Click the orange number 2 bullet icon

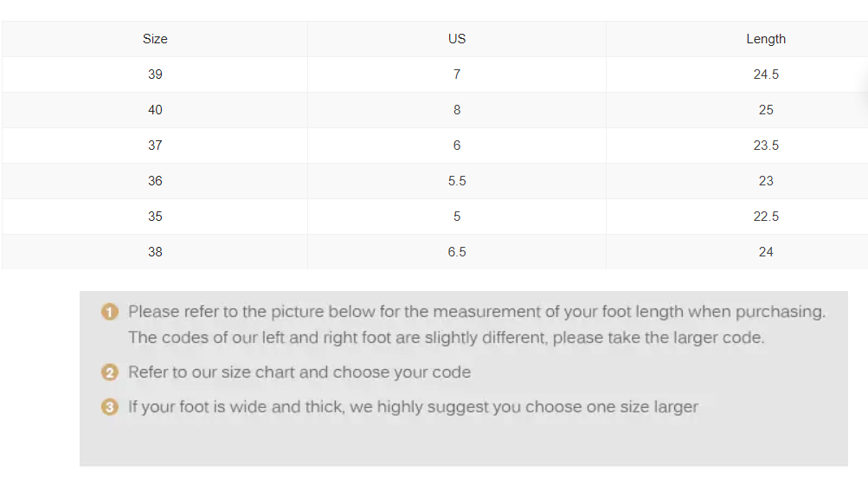[x=110, y=372]
